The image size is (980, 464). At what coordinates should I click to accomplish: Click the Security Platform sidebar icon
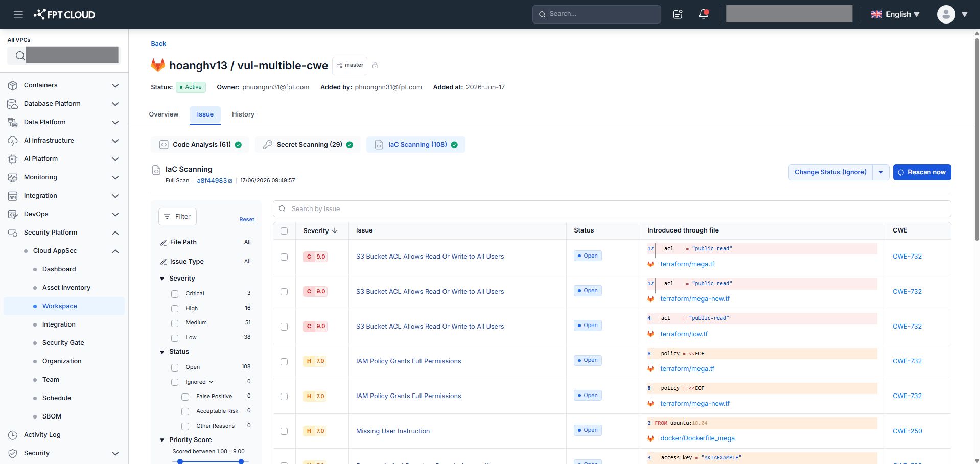pyautogui.click(x=13, y=233)
